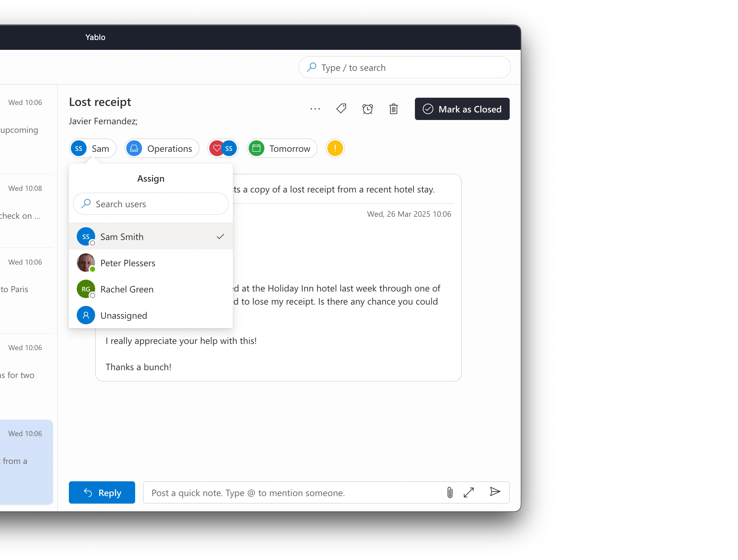738x560 pixels.
Task: Assign to Rachel Green
Action: 151,289
